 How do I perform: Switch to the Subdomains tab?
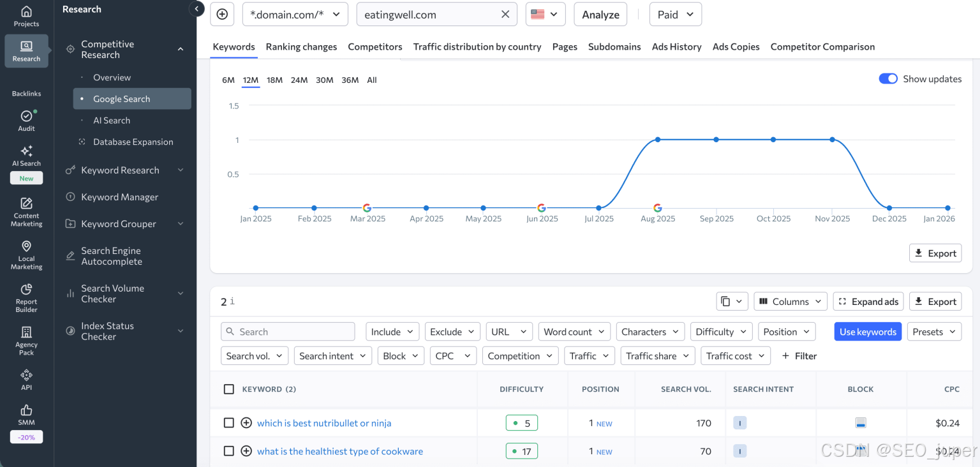[614, 47]
